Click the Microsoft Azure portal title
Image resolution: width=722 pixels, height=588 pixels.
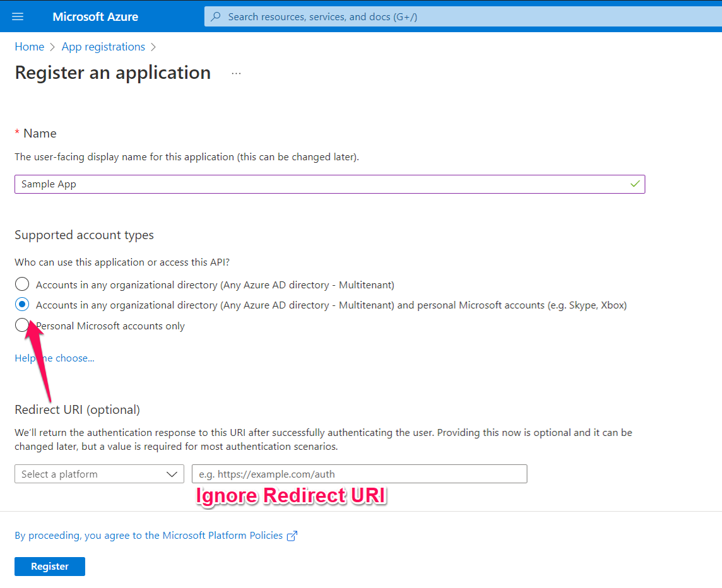pos(95,17)
